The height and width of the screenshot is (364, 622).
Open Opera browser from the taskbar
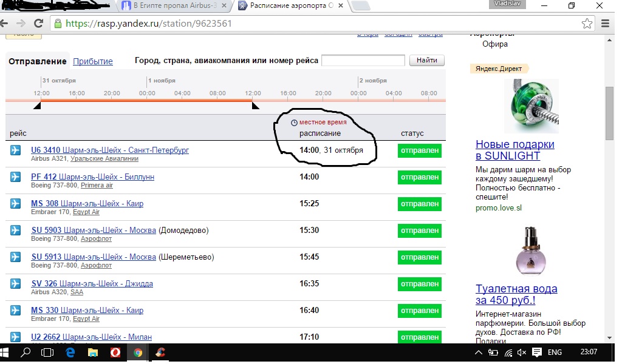click(x=115, y=352)
